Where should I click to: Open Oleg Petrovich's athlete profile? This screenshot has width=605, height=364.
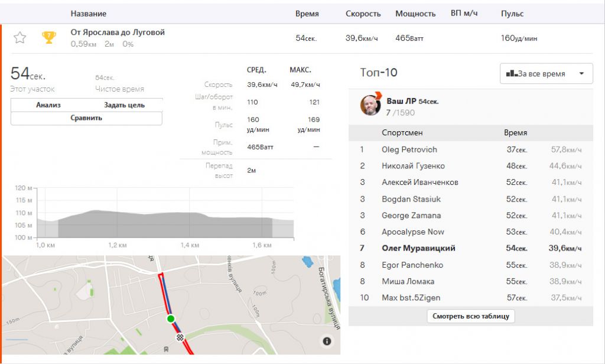click(409, 149)
